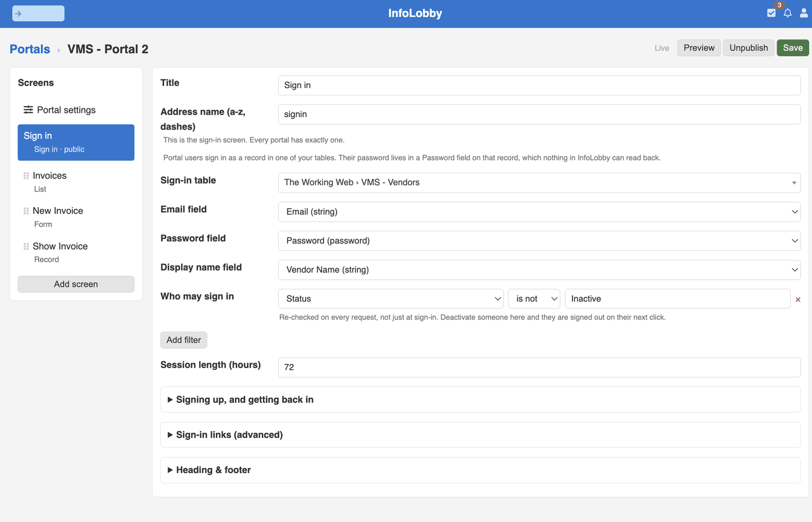Viewport: 812px width, 522px height.
Task: Open the Password field dropdown
Action: point(539,241)
